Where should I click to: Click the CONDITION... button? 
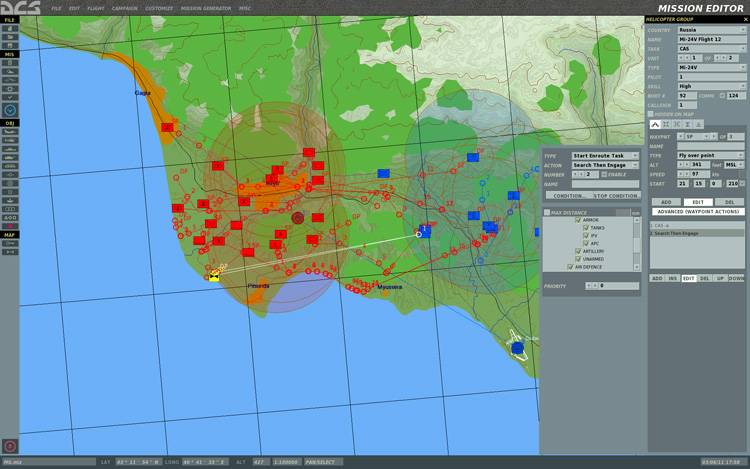coord(569,196)
